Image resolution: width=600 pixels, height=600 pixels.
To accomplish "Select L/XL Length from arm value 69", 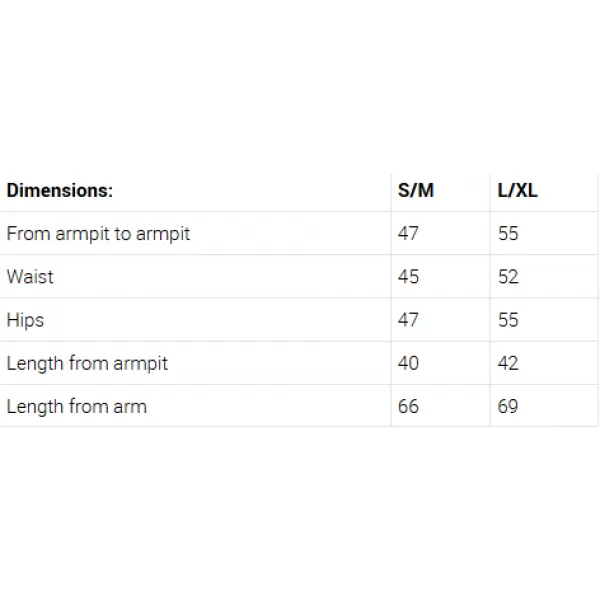I will pyautogui.click(x=508, y=406).
